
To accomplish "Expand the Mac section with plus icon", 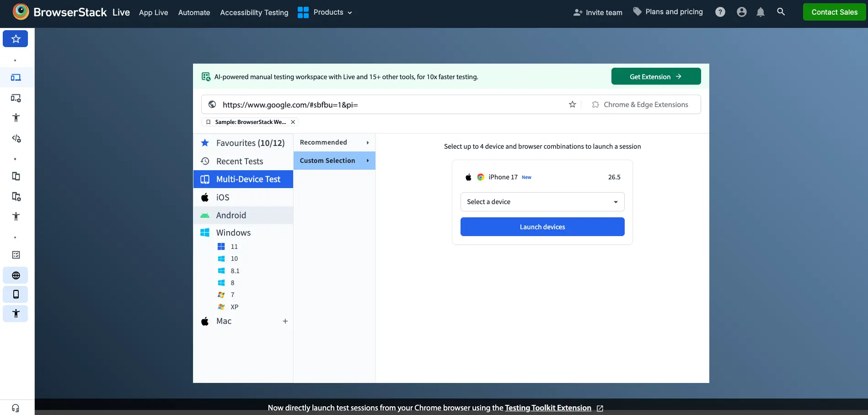I will tap(285, 321).
